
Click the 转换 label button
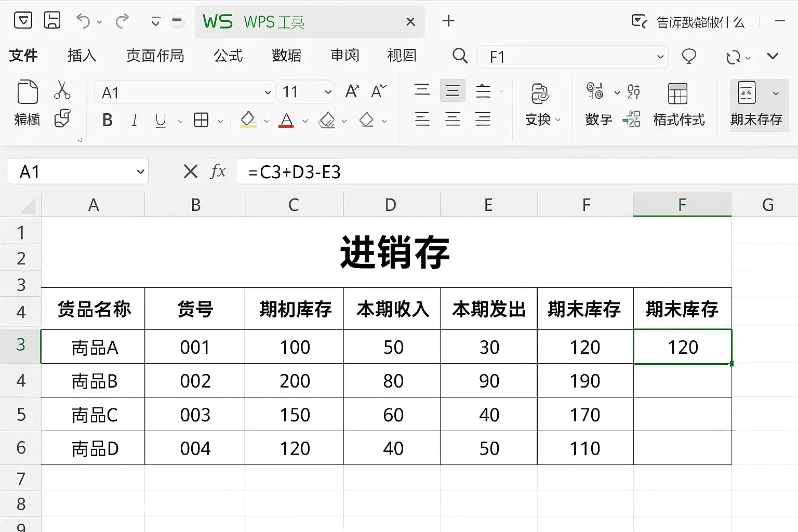[538, 120]
